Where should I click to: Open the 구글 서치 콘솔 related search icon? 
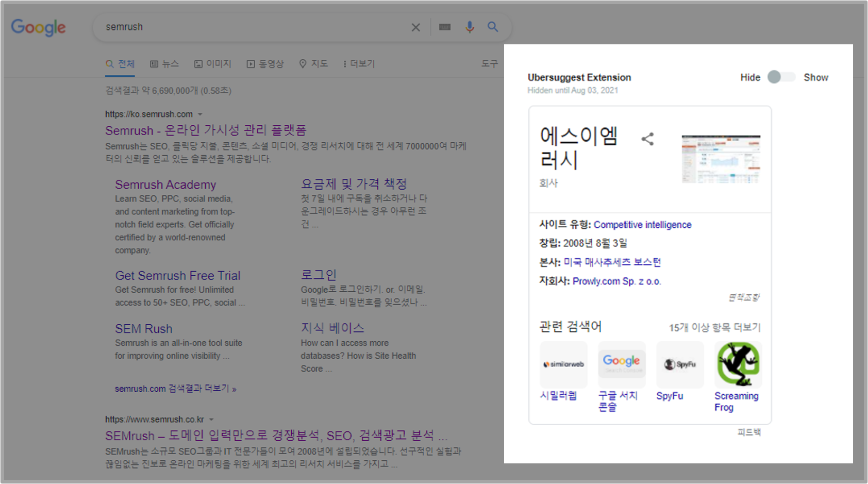tap(621, 364)
